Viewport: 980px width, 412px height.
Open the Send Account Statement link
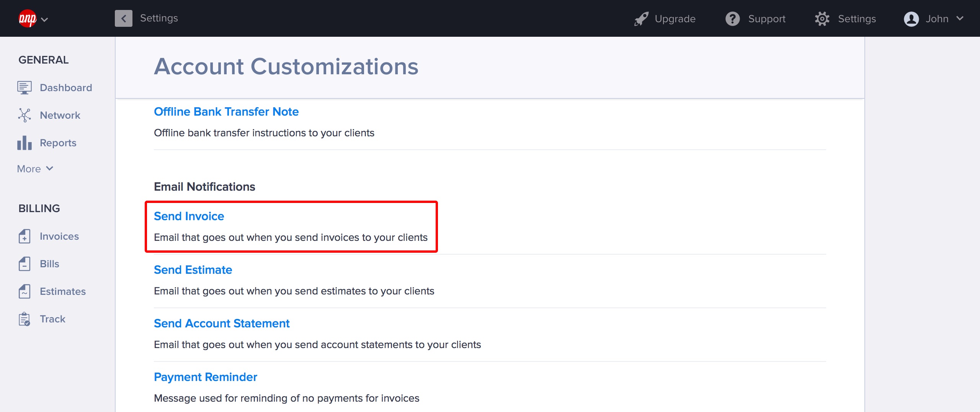pyautogui.click(x=222, y=324)
